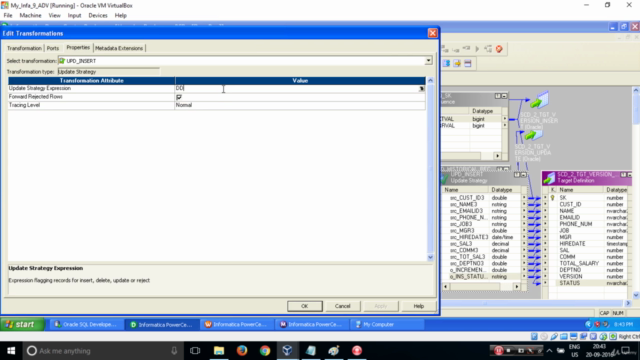Click the Windows Start logo
The height and width of the screenshot is (360, 640).
click(11, 351)
